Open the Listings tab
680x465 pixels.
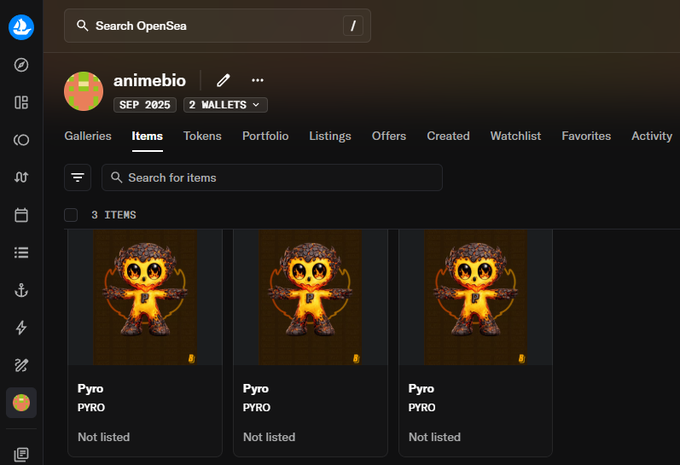click(330, 136)
